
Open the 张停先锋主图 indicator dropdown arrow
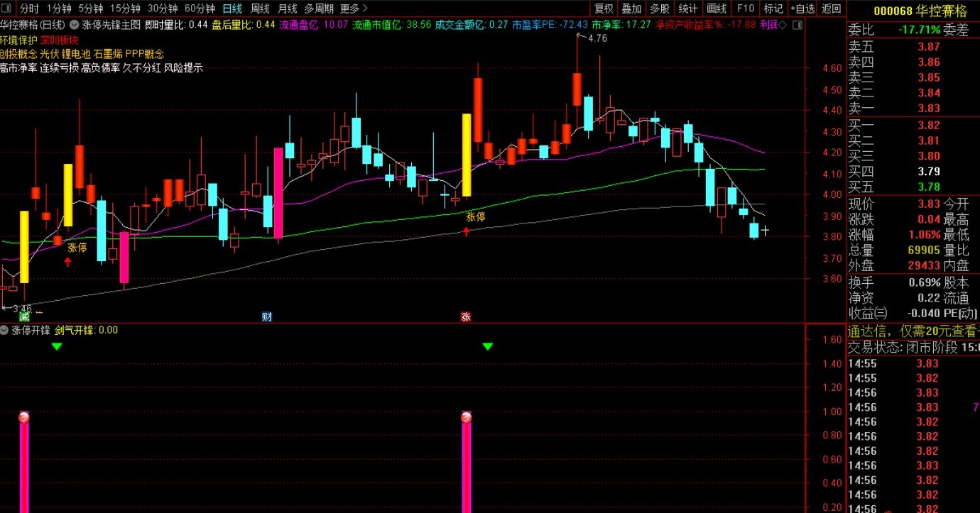75,24
